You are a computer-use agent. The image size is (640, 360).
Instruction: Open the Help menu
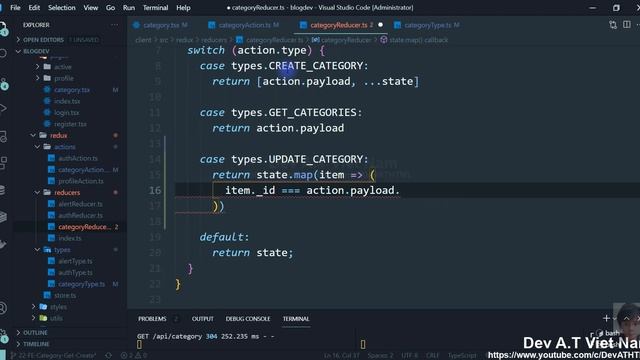(x=183, y=7)
